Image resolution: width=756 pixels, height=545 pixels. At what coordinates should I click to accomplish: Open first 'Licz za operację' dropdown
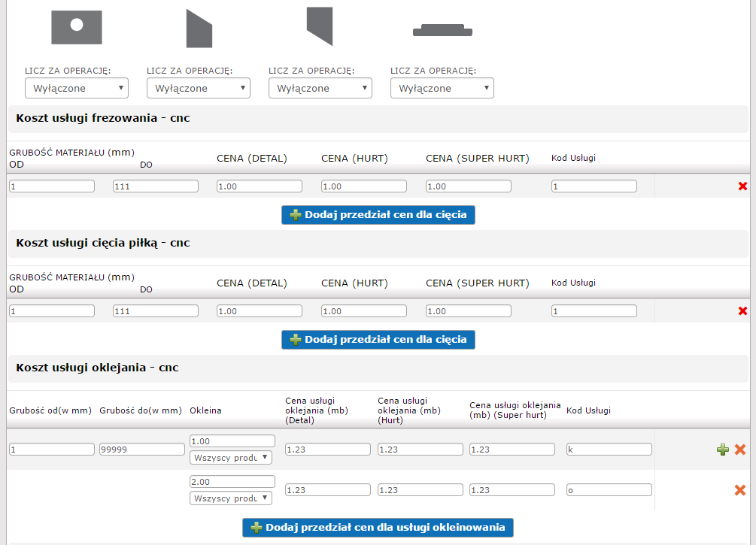(x=77, y=89)
